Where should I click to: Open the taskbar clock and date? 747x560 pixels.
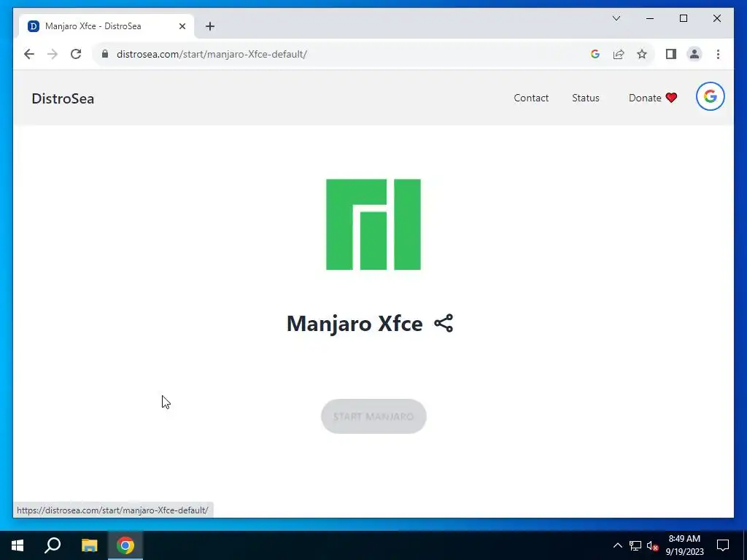pos(684,545)
